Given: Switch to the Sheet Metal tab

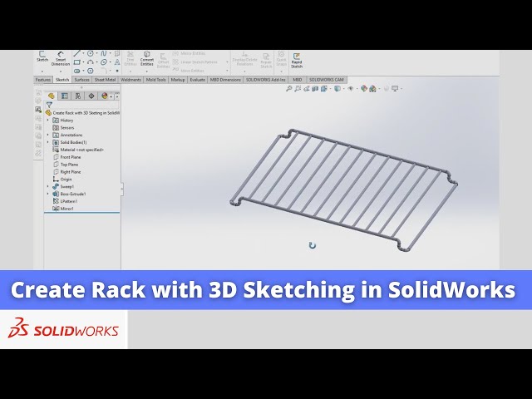Looking at the screenshot, I should 105,80.
